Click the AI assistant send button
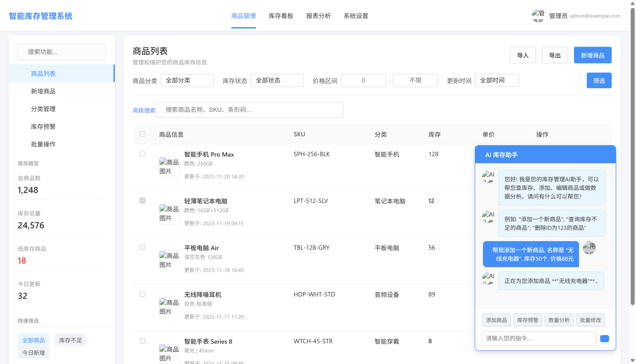Image resolution: width=636 pixels, height=364 pixels. 604,338
